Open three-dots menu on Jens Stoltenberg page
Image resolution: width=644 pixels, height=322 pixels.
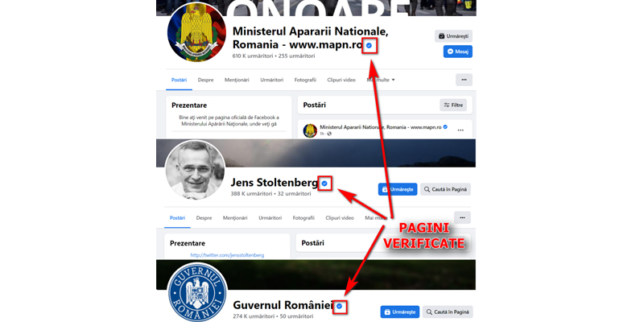click(462, 217)
